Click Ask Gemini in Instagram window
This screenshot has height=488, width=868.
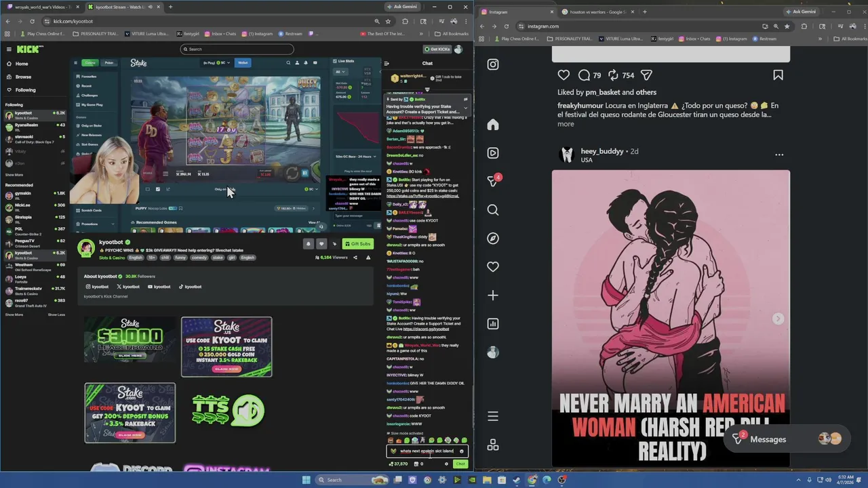pos(800,12)
